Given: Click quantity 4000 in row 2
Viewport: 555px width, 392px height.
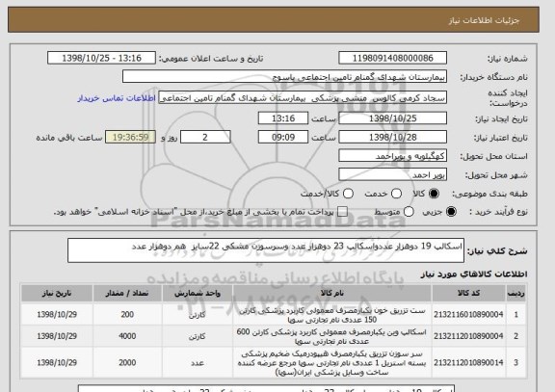Looking at the screenshot, I should coord(127,336).
